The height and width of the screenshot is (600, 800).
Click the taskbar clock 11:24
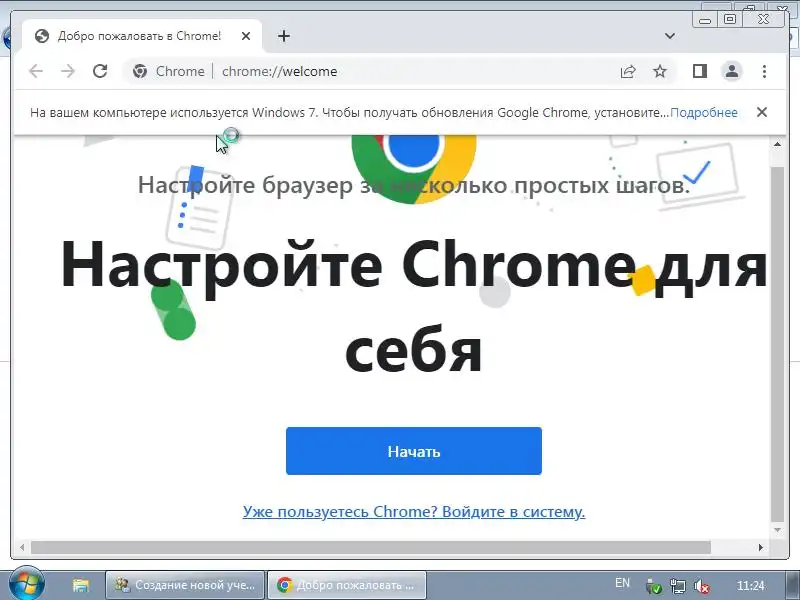[751, 586]
